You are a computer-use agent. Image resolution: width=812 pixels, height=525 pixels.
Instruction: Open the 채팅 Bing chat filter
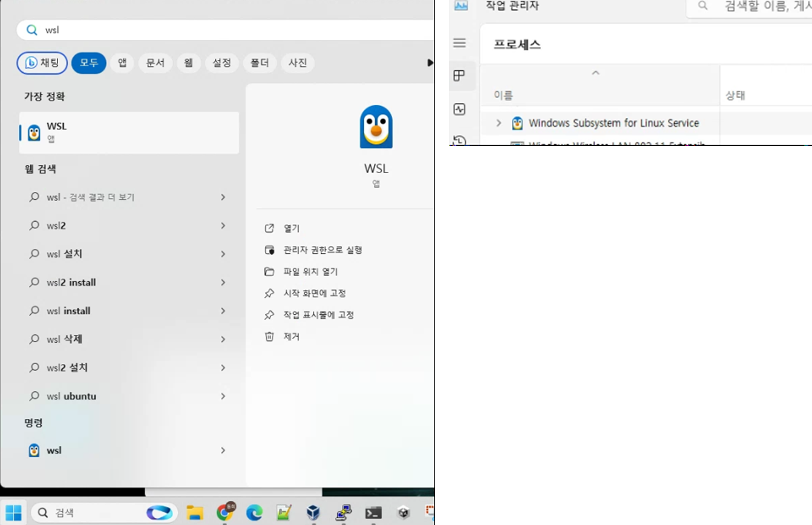(42, 63)
